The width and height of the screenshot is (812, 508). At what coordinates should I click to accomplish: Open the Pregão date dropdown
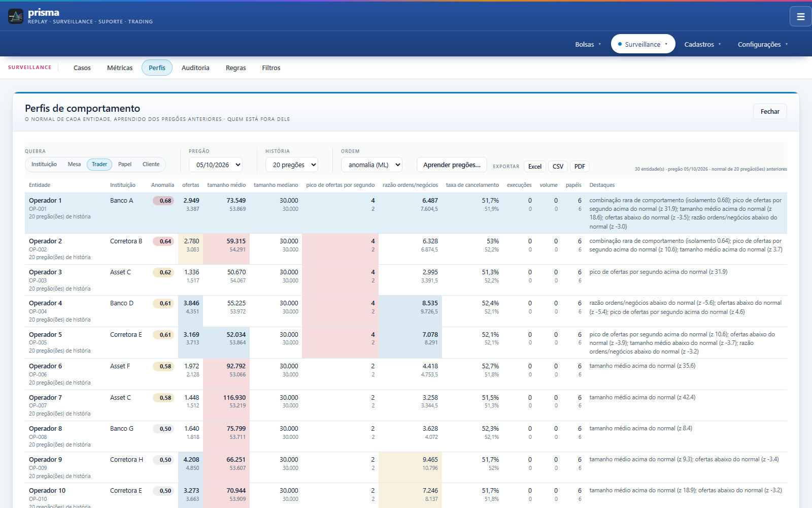(x=216, y=165)
